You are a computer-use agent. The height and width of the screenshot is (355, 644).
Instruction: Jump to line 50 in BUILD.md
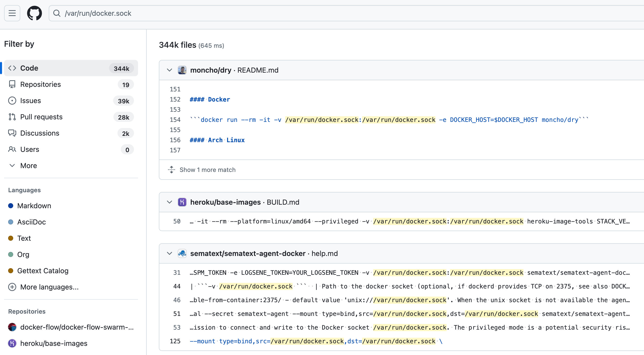click(x=177, y=221)
